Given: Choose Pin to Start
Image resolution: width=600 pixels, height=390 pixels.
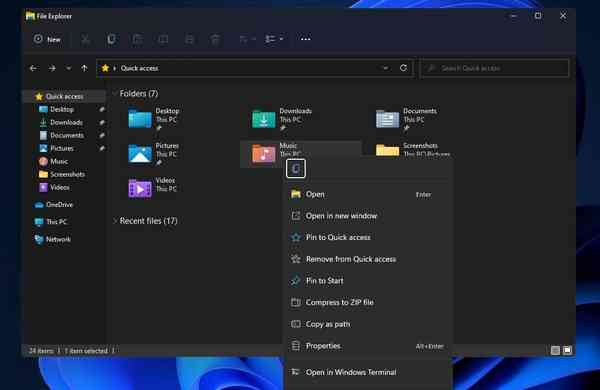Looking at the screenshot, I should tap(368, 281).
